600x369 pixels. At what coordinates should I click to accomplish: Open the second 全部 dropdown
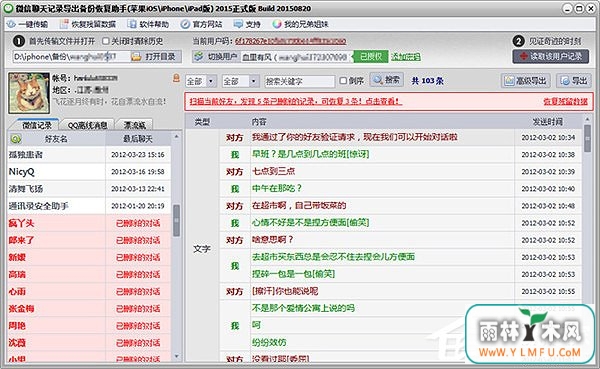point(240,81)
